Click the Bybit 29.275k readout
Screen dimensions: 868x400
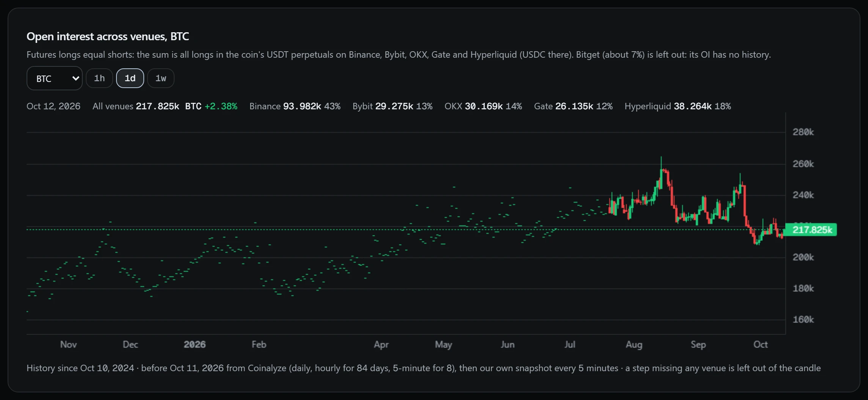(392, 106)
